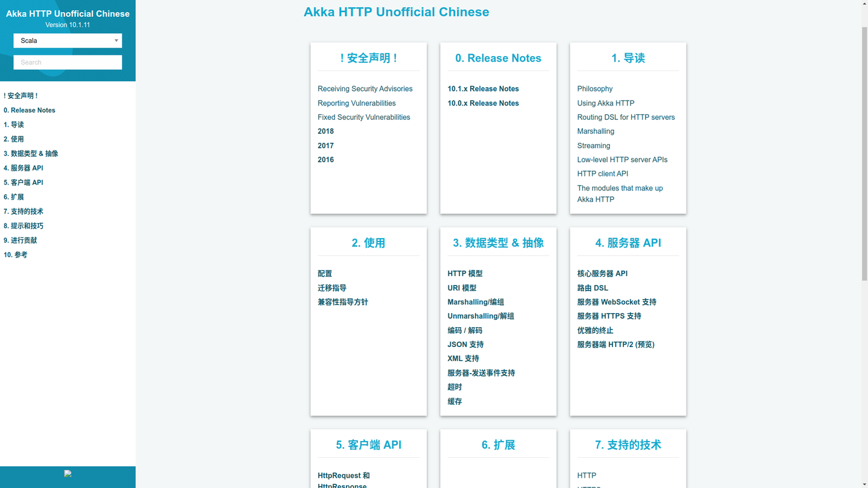The height and width of the screenshot is (488, 868).
Task: Open the Scala language selector dropdown
Action: tap(68, 40)
